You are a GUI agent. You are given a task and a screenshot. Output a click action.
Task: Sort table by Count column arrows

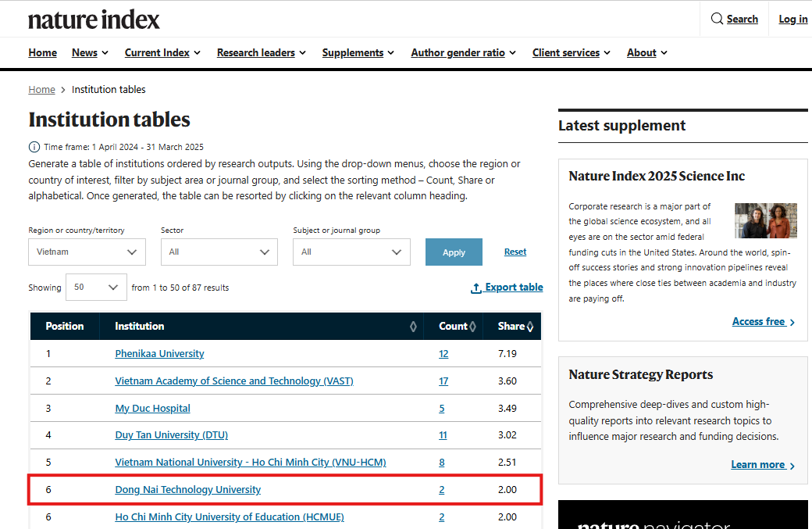pos(472,327)
